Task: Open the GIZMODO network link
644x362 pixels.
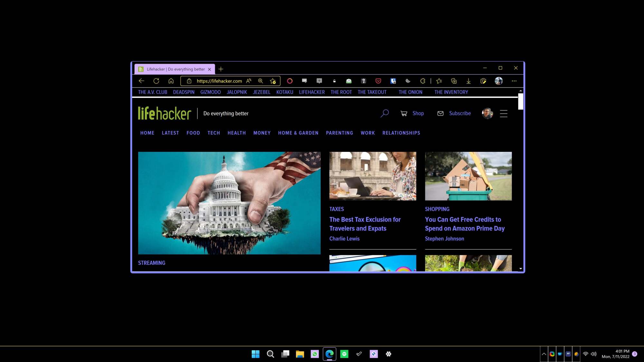Action: click(211, 92)
